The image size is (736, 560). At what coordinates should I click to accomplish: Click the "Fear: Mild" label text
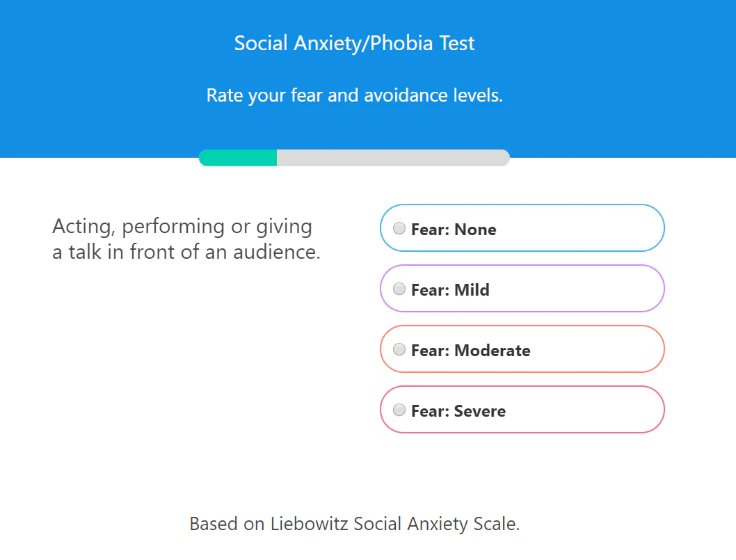pyautogui.click(x=450, y=290)
